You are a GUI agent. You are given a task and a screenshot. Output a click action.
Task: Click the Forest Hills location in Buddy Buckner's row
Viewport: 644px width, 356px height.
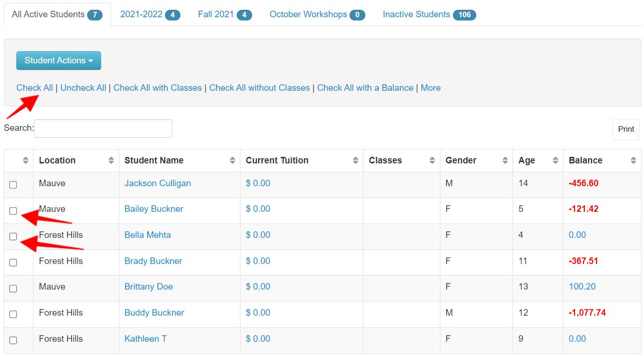61,313
